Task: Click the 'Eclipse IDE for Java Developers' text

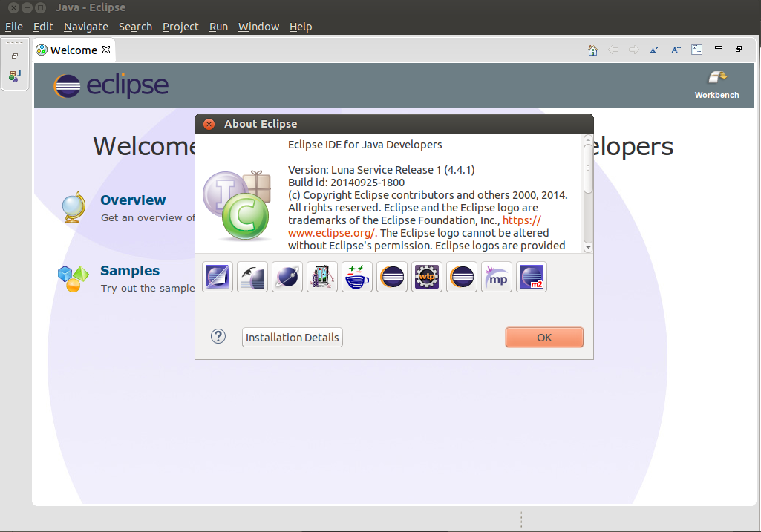Action: coord(365,145)
